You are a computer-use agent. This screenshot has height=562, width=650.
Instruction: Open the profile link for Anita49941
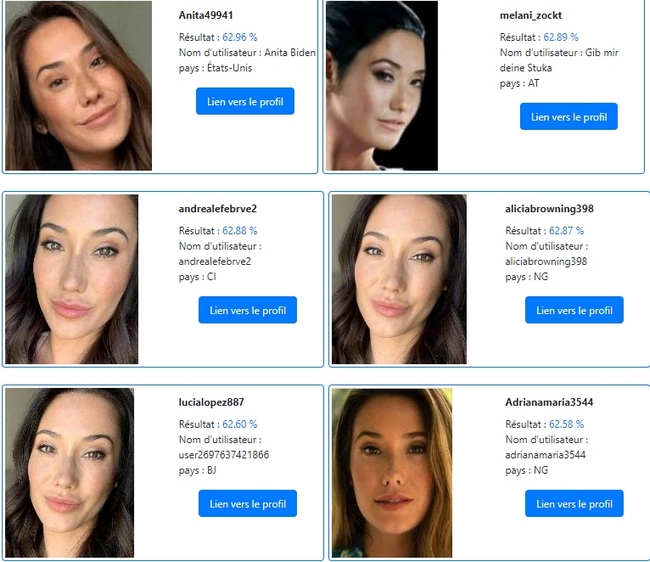click(245, 101)
